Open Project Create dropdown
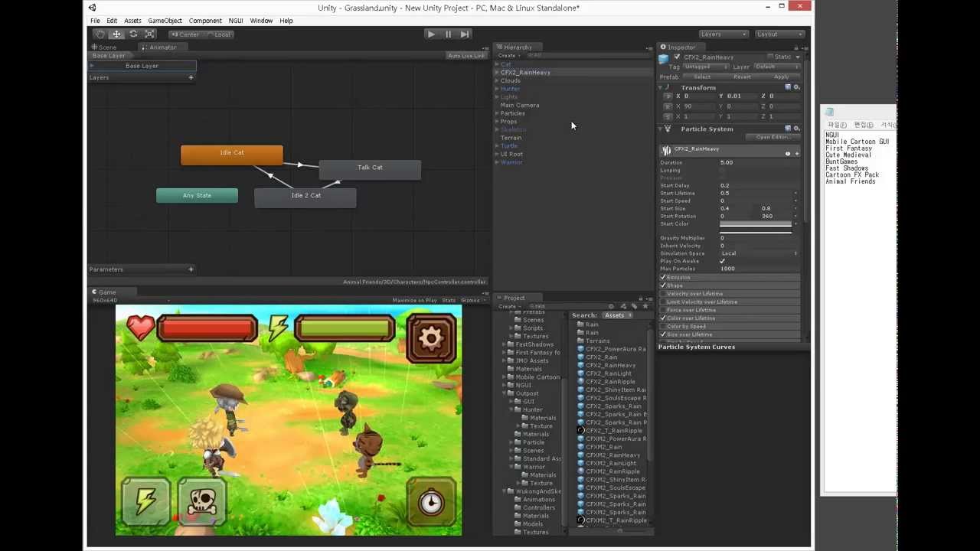Viewport: 980px width, 551px height. coord(508,306)
